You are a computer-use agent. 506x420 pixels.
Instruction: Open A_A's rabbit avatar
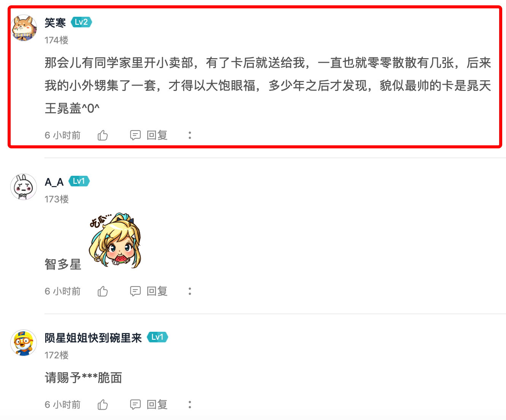click(24, 187)
